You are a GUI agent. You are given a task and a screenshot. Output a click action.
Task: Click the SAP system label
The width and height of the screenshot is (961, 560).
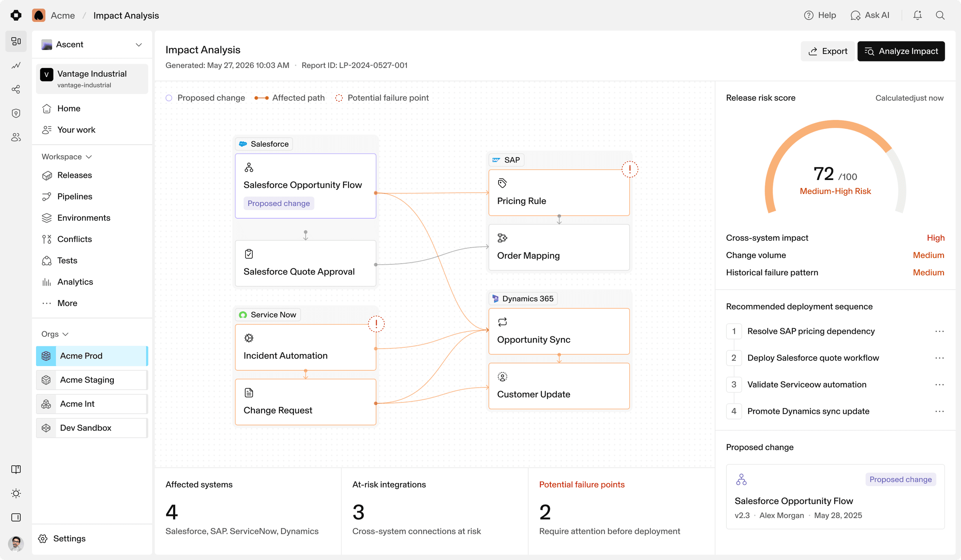506,160
